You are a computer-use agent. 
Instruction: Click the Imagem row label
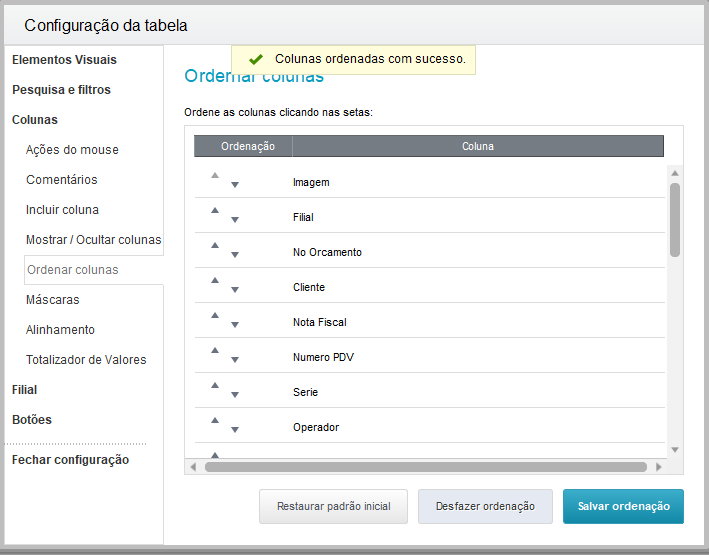311,182
